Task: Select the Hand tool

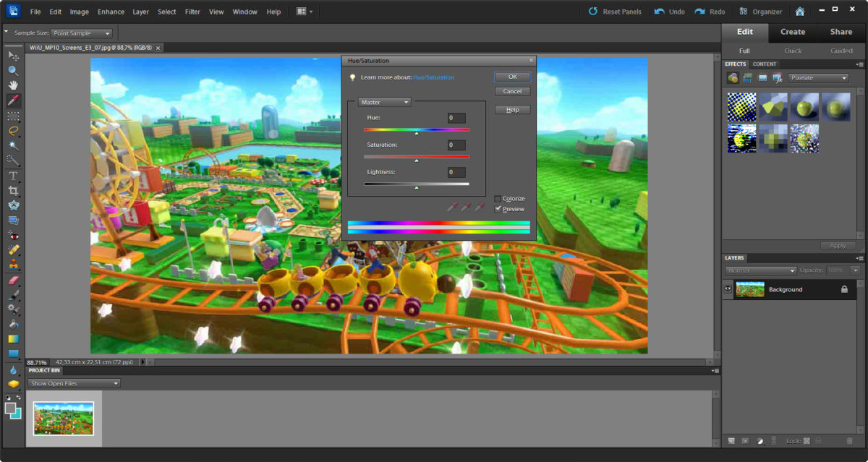Action: [x=13, y=85]
